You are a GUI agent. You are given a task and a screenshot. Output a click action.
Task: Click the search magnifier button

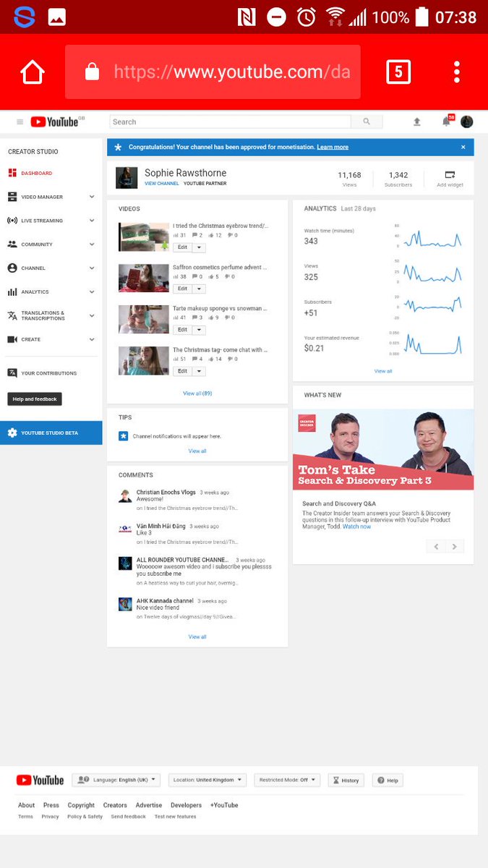[367, 122]
